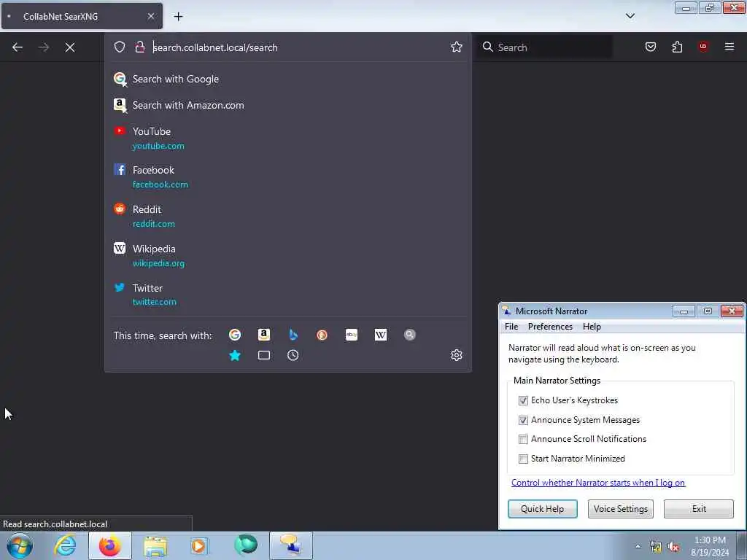Image resolution: width=747 pixels, height=560 pixels.
Task: Click Exit button in Narrator
Action: pos(699,508)
